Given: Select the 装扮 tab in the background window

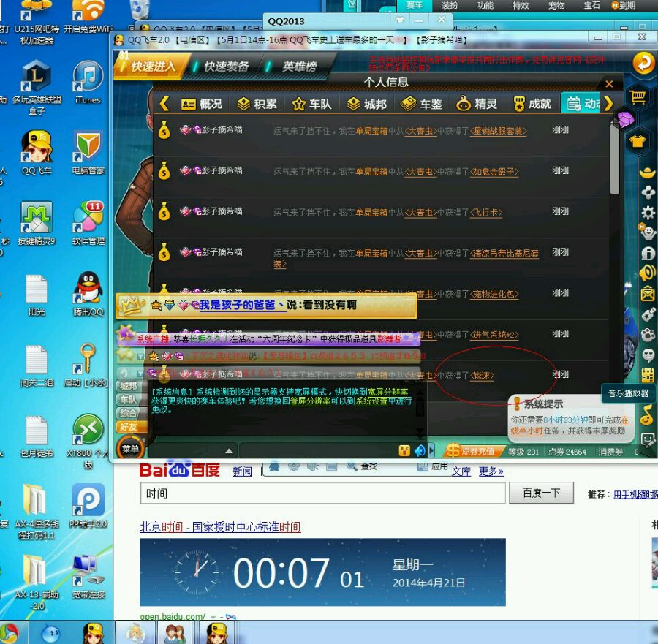Looking at the screenshot, I should point(450,5).
